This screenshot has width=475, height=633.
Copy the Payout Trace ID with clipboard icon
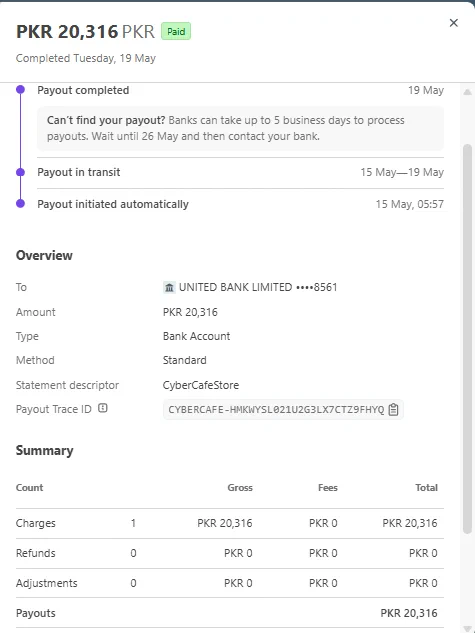[x=393, y=410]
